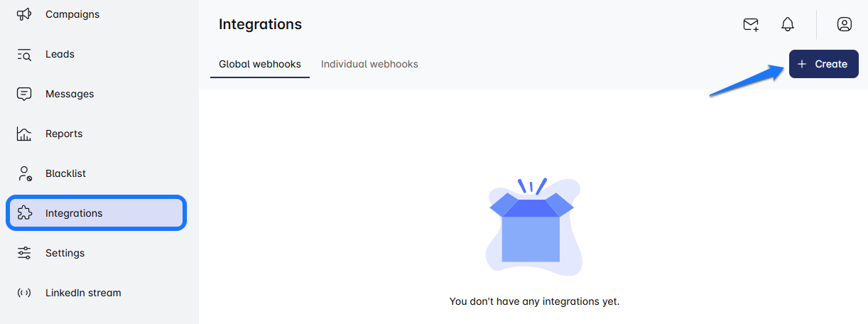Navigate to Messages in sidebar

tap(70, 94)
